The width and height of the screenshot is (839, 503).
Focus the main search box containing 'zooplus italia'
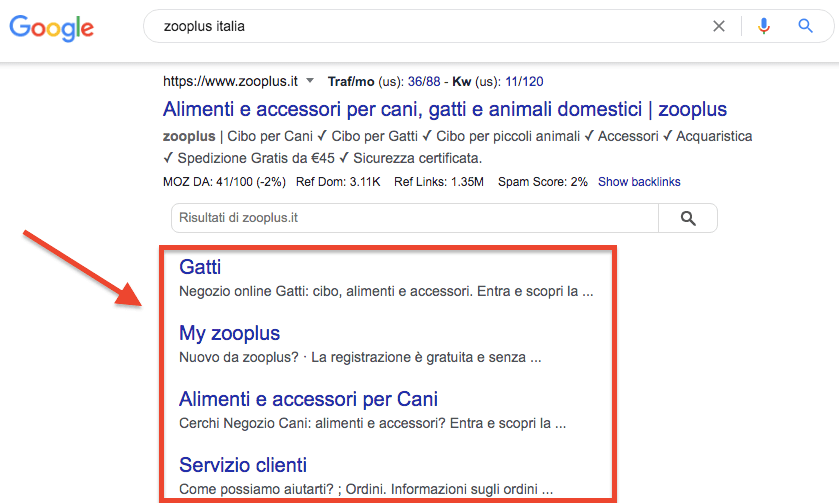[x=430, y=27]
